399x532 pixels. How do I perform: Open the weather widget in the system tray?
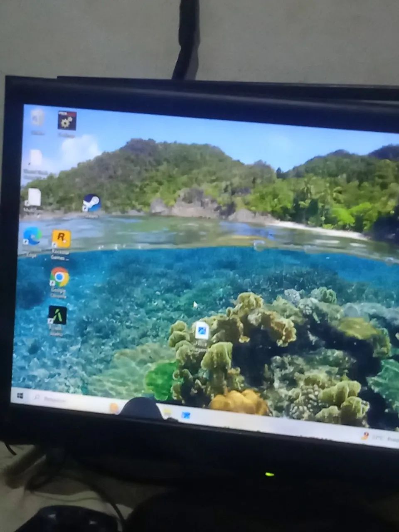click(x=379, y=437)
